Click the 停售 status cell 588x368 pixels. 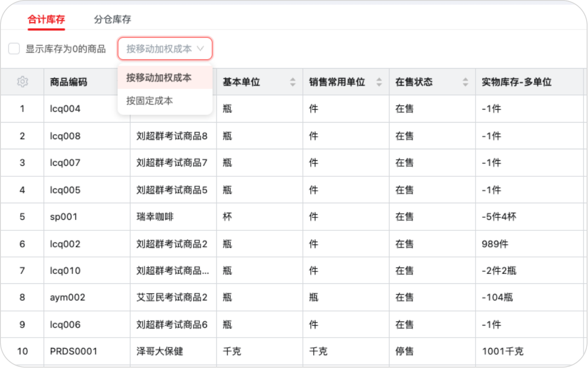pos(404,351)
